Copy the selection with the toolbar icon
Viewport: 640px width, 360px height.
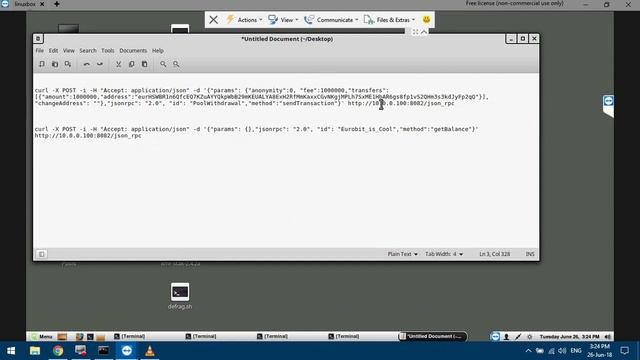(131, 64)
